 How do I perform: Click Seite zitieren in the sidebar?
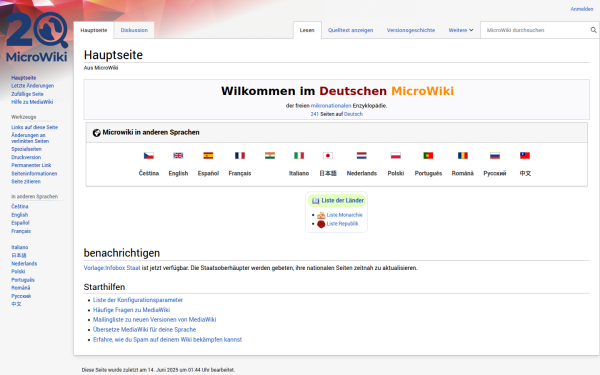click(26, 181)
